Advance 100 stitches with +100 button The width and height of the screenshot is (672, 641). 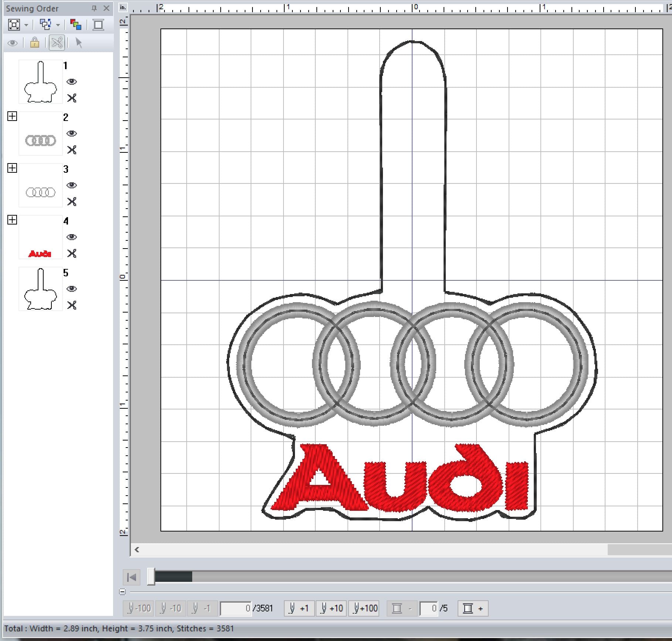pyautogui.click(x=364, y=608)
